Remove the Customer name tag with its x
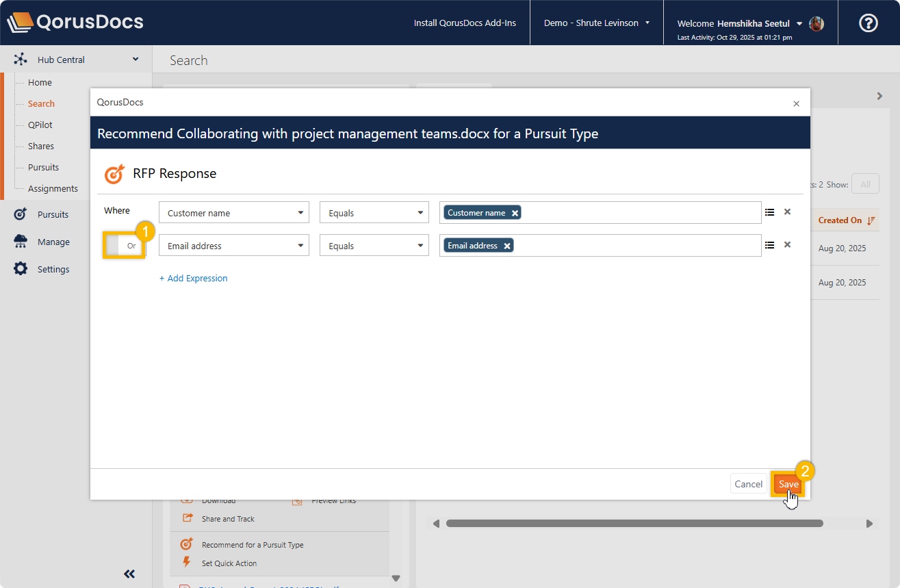The width and height of the screenshot is (900, 588). coord(515,213)
